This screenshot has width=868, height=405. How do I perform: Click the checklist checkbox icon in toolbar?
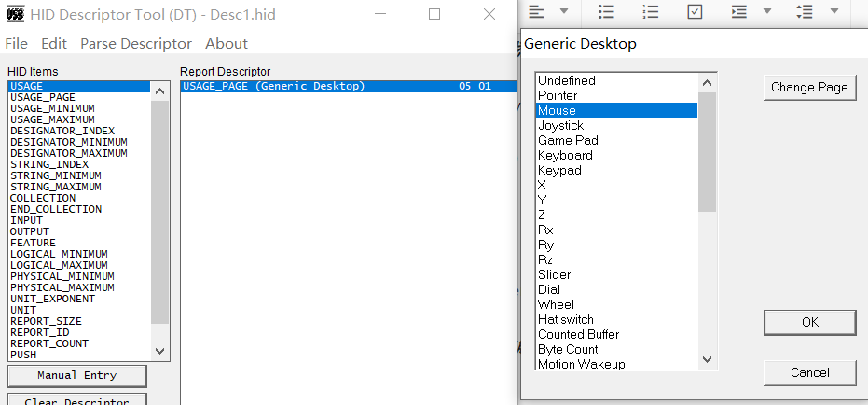coord(696,11)
